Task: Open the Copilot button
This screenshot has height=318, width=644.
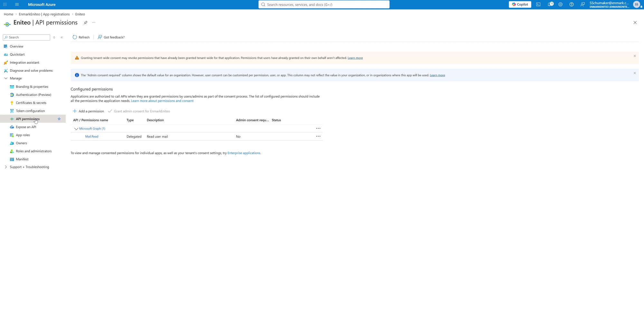Action: [520, 5]
